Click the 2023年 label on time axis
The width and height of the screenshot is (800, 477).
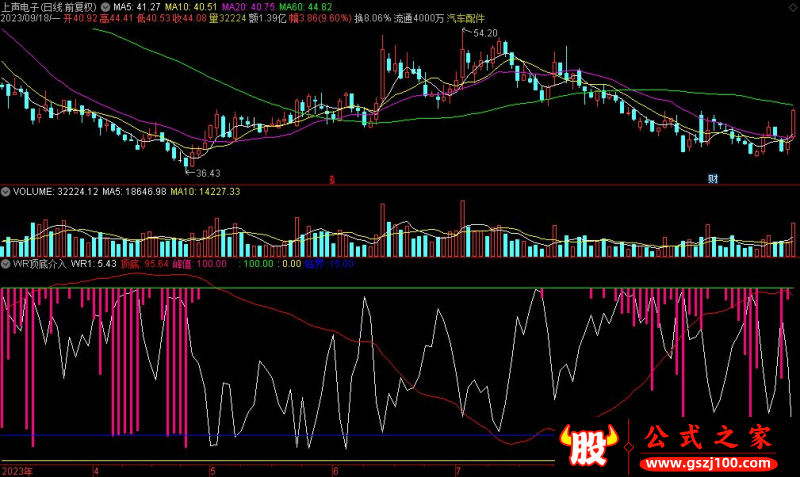click(x=17, y=471)
